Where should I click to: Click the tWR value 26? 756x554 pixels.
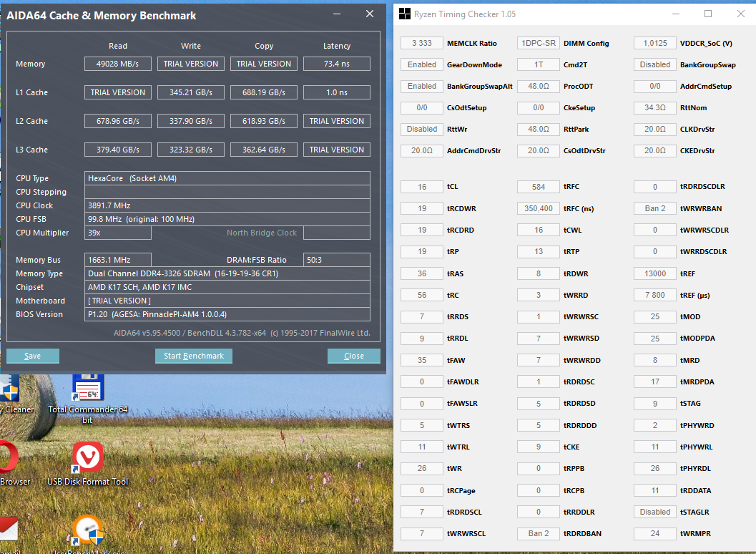click(x=422, y=468)
